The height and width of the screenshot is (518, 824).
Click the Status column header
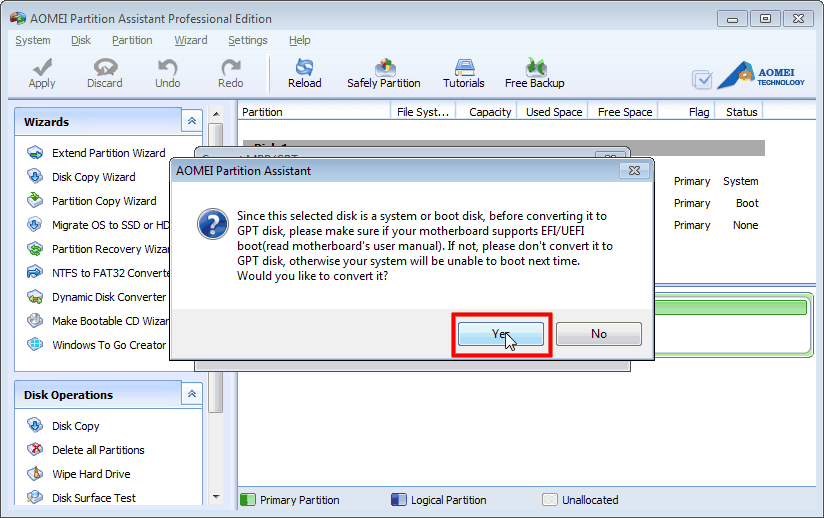[740, 112]
